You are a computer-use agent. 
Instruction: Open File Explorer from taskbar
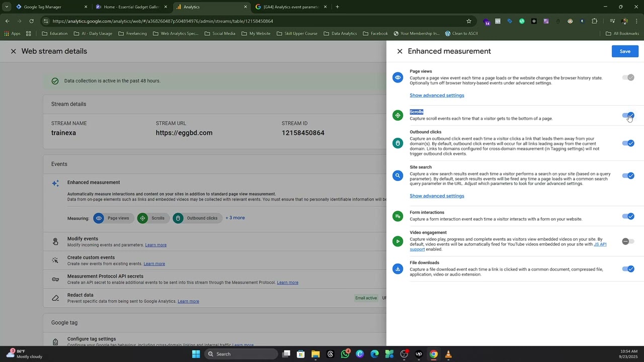pos(315,354)
